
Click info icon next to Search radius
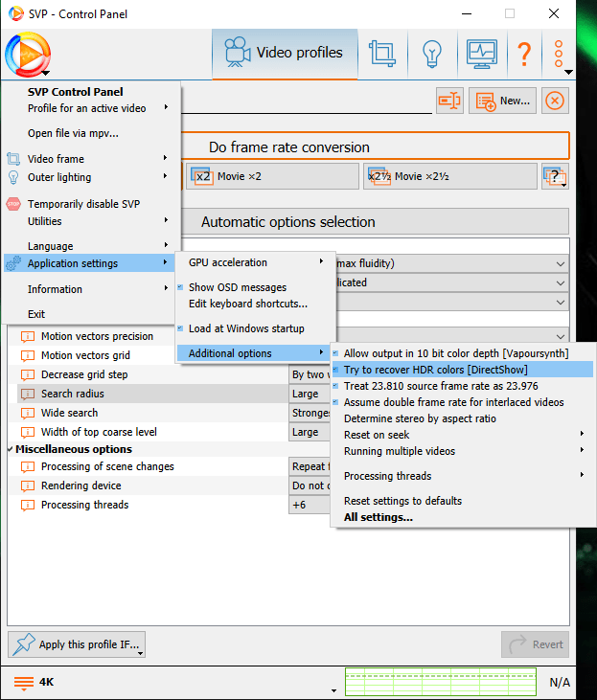coord(28,395)
